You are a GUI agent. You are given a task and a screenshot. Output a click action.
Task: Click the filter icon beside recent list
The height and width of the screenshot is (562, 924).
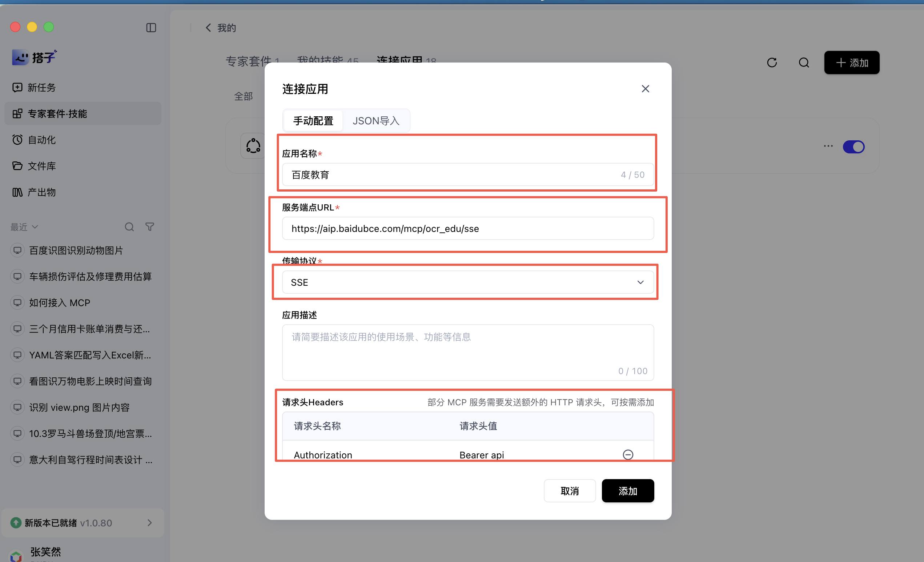[x=150, y=227]
